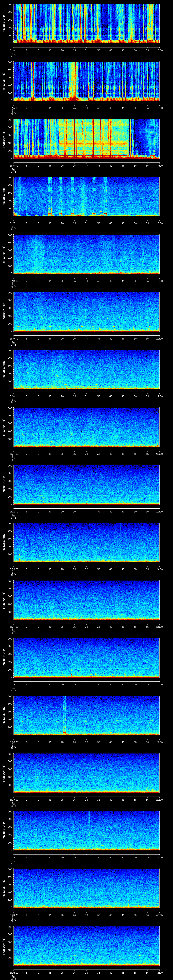The image size is (173, 980).
Task: Click the 20:00 end time label
Action: pos(160,339)
